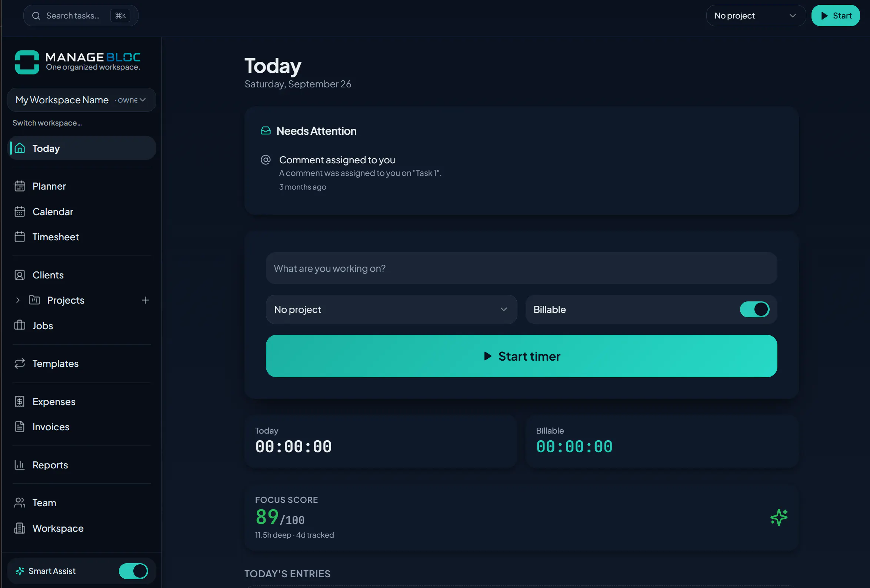The width and height of the screenshot is (870, 588).
Task: Click the top bar Start button
Action: [x=835, y=16]
